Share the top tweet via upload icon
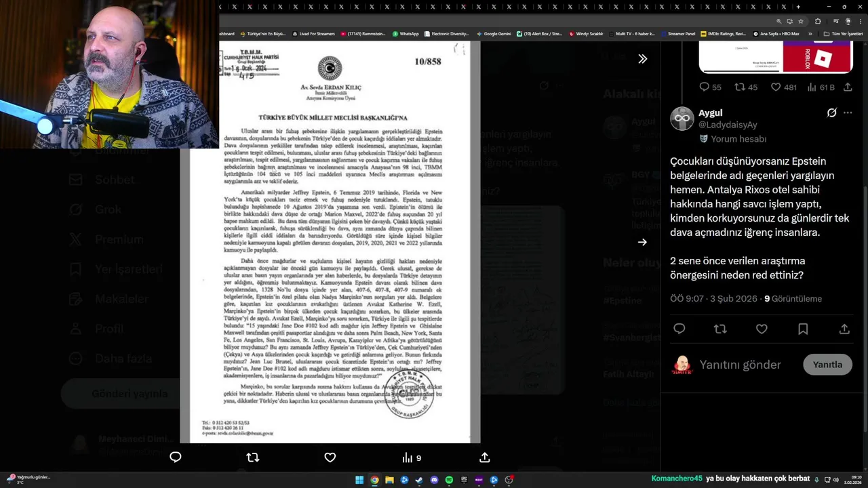Image resolution: width=868 pixels, height=488 pixels. click(848, 87)
